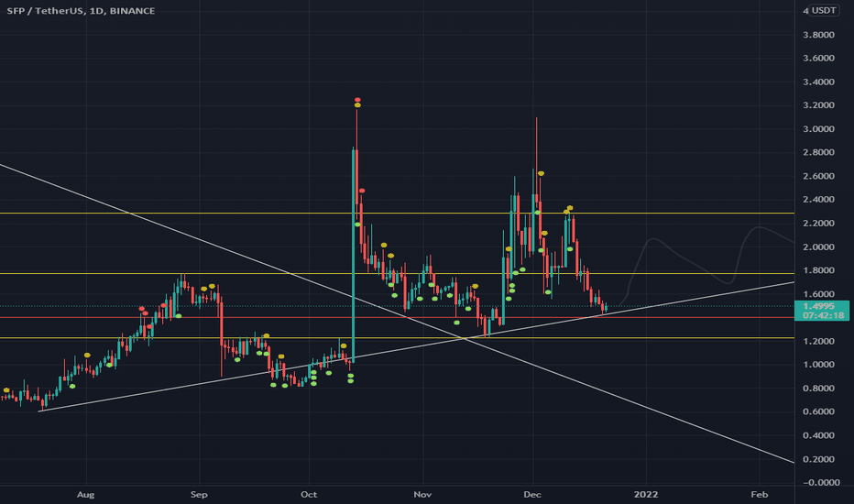Click the Nov label on time axis
The height and width of the screenshot is (504, 854).
422,495
